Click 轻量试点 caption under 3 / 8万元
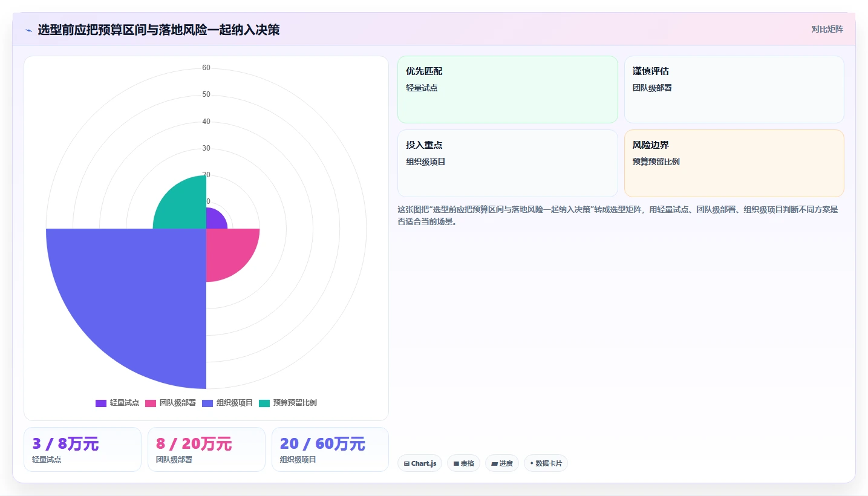This screenshot has height=496, width=868. click(47, 460)
